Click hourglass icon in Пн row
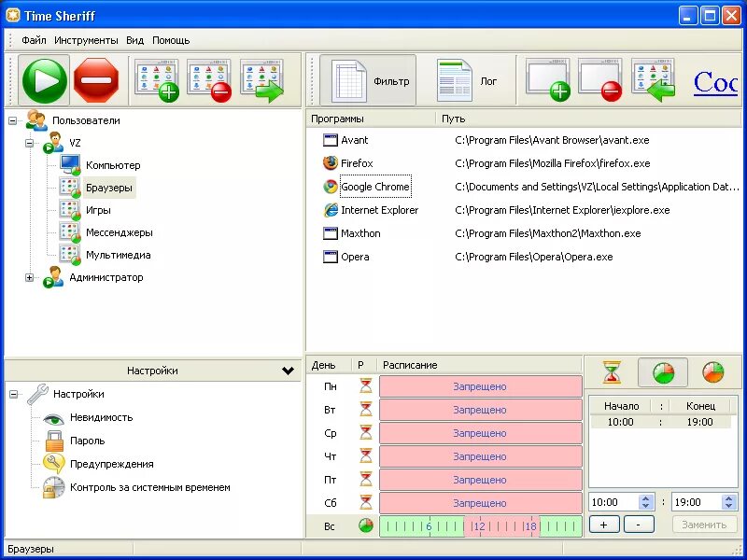 (x=366, y=386)
